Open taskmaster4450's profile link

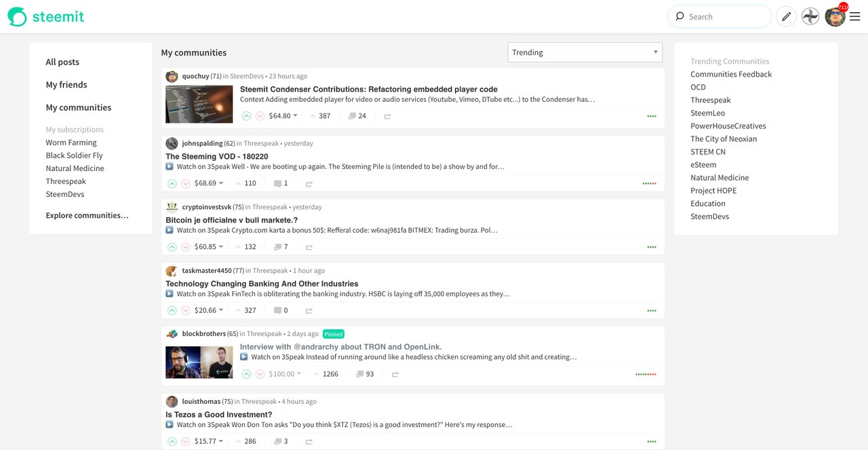click(207, 270)
